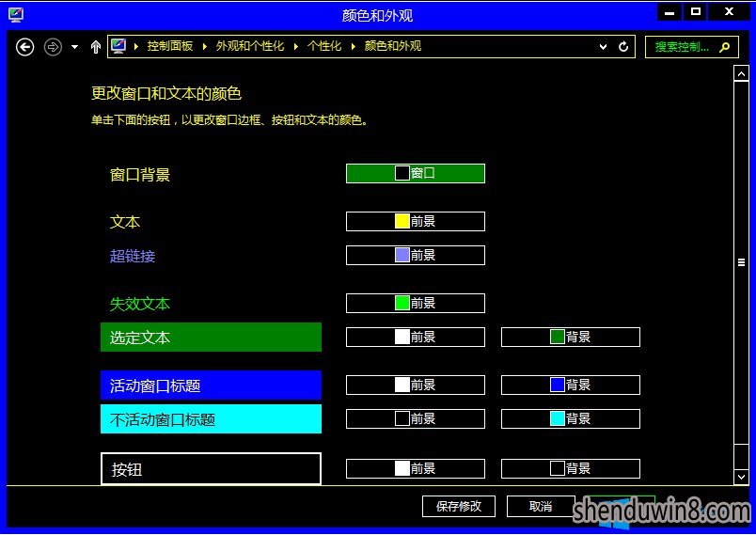Change the 不活动窗口标题 background color

(x=571, y=418)
